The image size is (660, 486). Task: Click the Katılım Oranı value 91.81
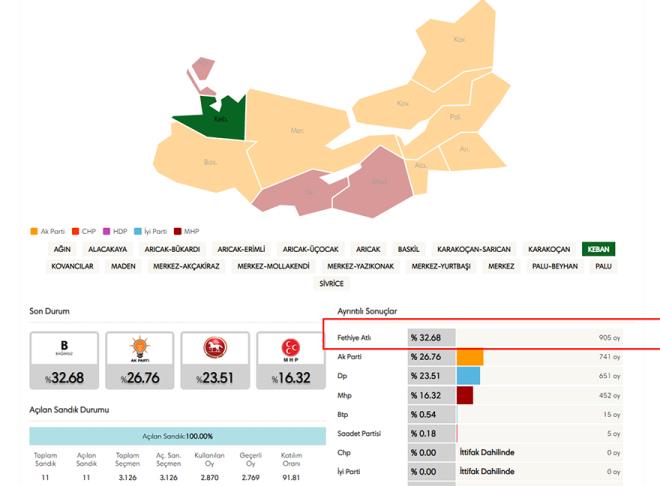(x=291, y=478)
